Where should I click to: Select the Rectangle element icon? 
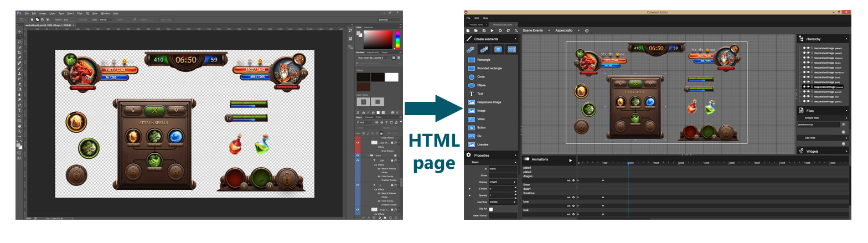472,59
